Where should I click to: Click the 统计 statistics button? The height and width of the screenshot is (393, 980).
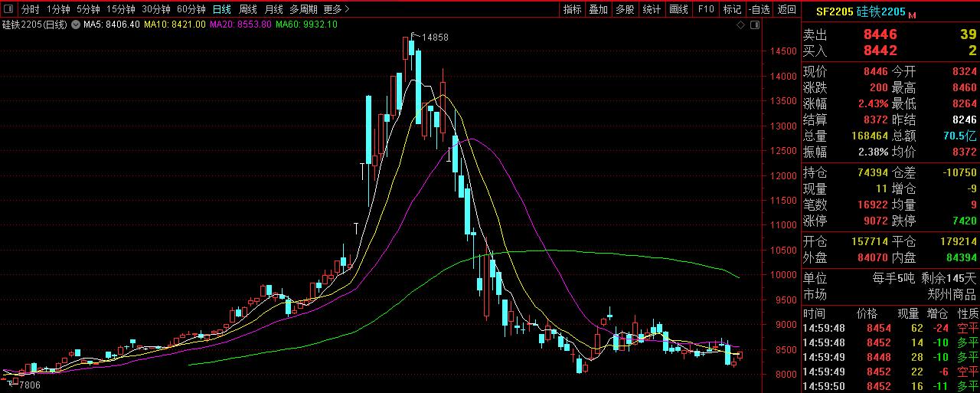[x=652, y=9]
